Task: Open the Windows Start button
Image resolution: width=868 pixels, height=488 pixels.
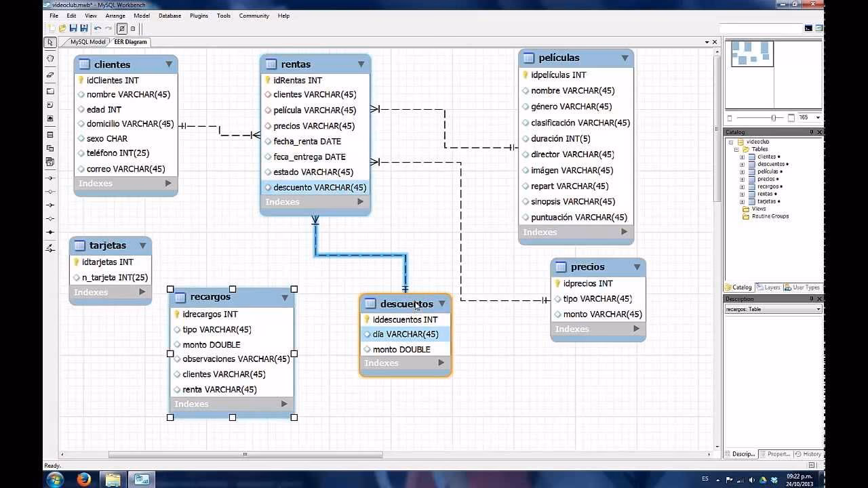Action: [x=55, y=479]
